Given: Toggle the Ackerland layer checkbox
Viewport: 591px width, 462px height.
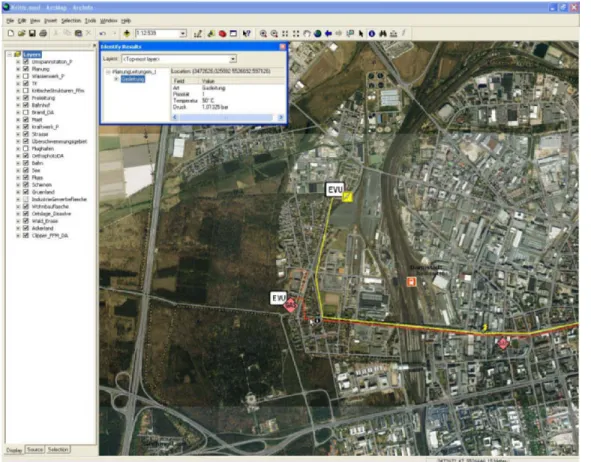Looking at the screenshot, I should pos(26,228).
